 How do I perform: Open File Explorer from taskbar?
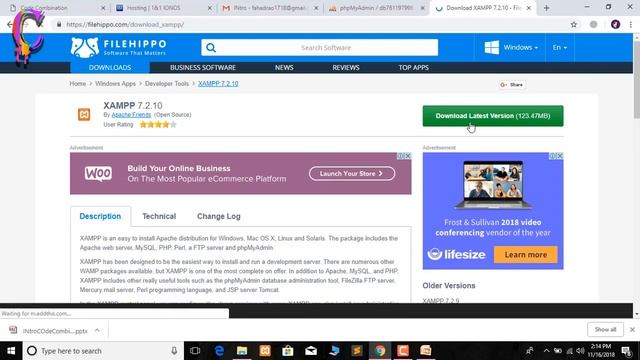tap(242, 351)
